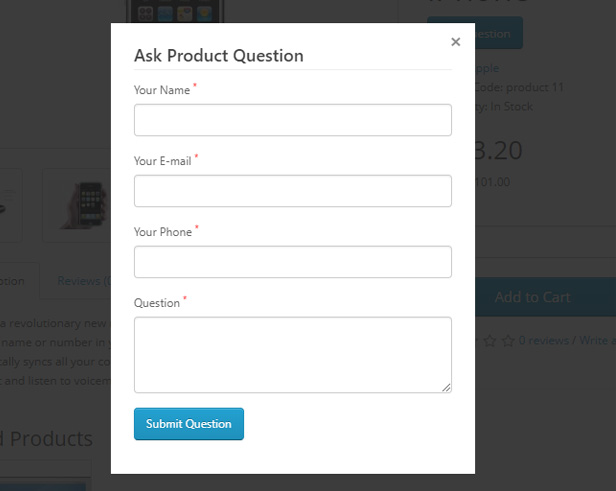Open the 0 reviews link

pyautogui.click(x=544, y=340)
